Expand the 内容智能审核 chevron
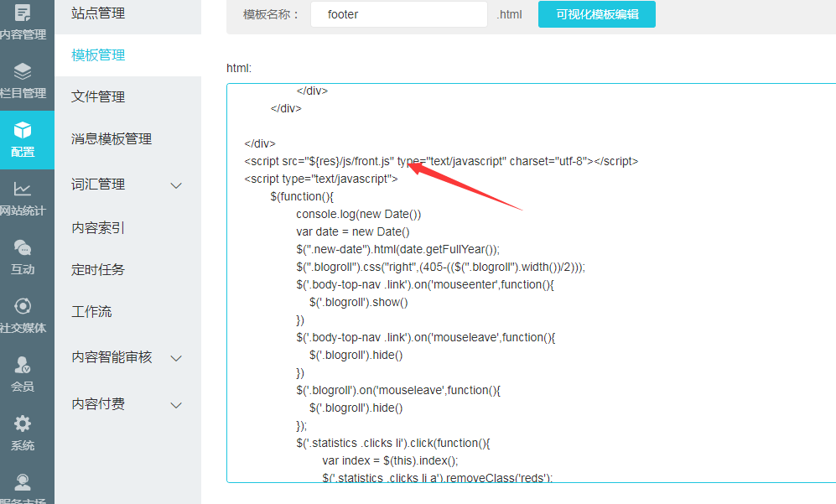 [x=176, y=358]
